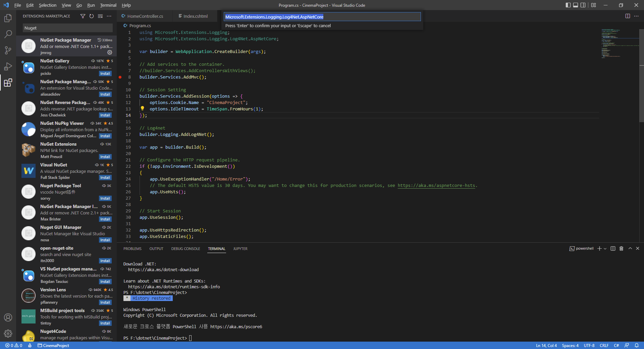Viewport: 644px width, 349px height.
Task: Select the powershell terminal label
Action: pos(582,249)
